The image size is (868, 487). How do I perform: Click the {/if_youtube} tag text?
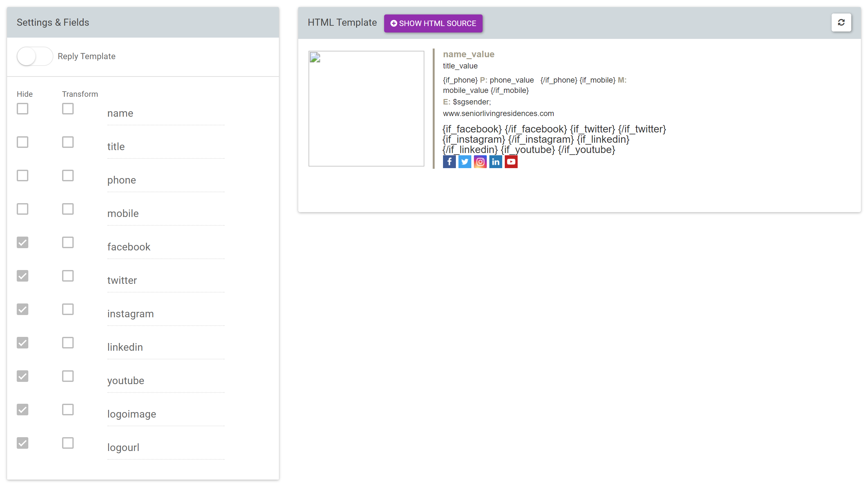586,149
